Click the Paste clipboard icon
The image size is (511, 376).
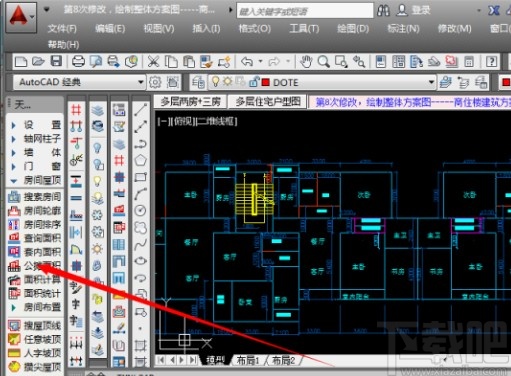[189, 62]
